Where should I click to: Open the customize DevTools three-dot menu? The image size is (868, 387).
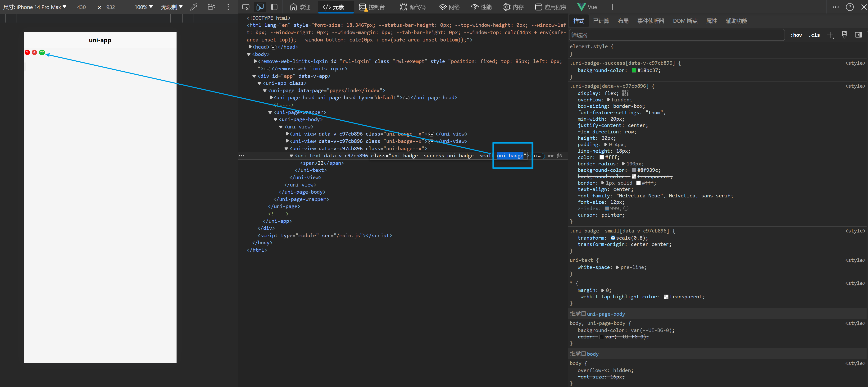835,7
